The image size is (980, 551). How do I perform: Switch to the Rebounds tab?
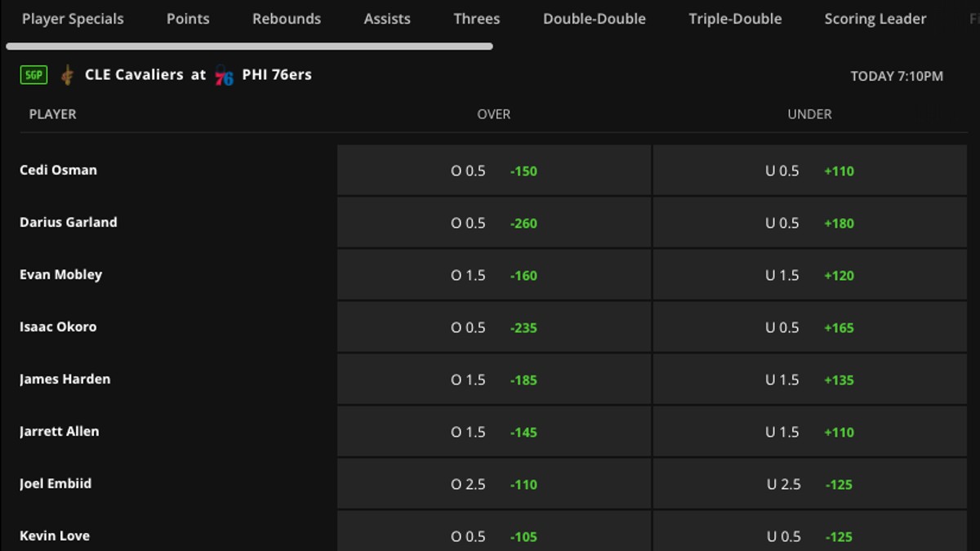(x=287, y=19)
